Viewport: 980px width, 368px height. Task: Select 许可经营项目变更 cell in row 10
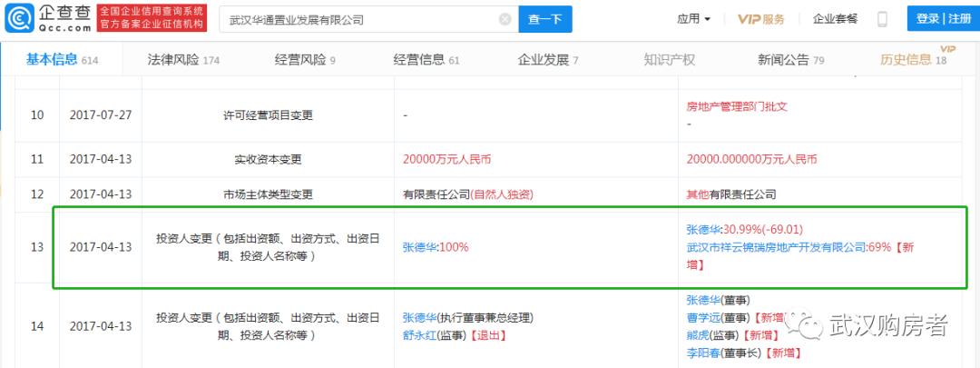[268, 115]
